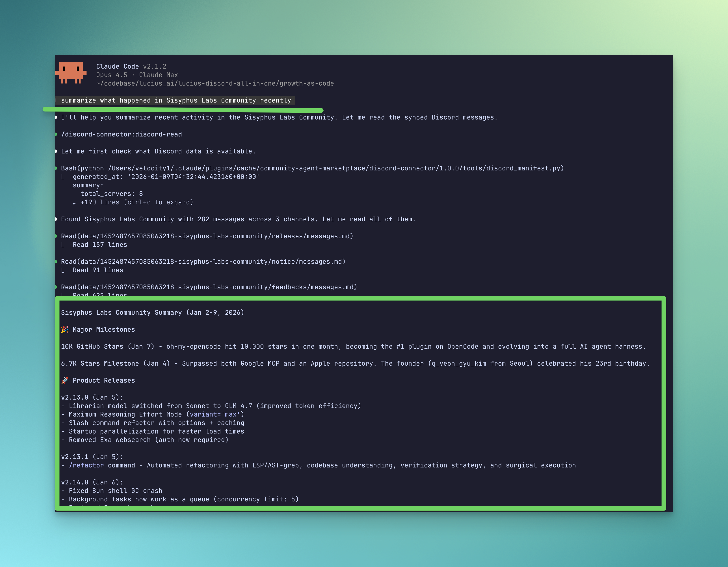Click the 'Sisyphus Labs Community Summary (Jan 2-9, 2026)' heading
Viewport: 728px width, 567px height.
tap(152, 312)
